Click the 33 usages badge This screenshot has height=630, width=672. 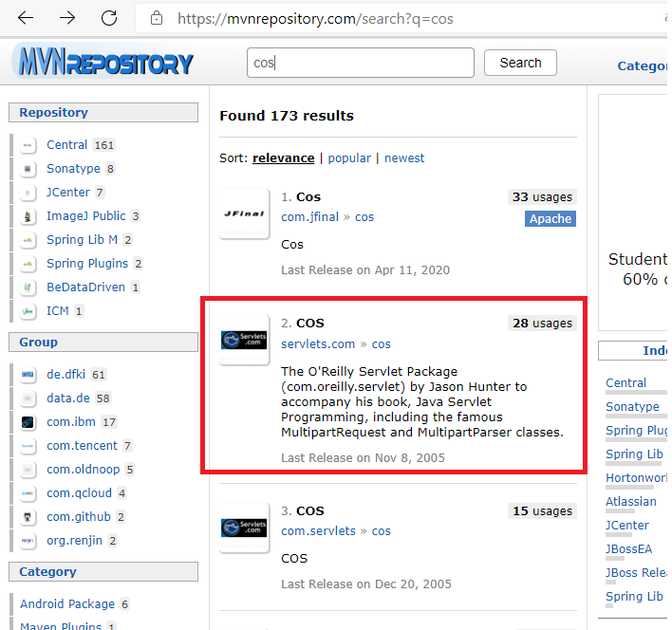click(x=542, y=197)
